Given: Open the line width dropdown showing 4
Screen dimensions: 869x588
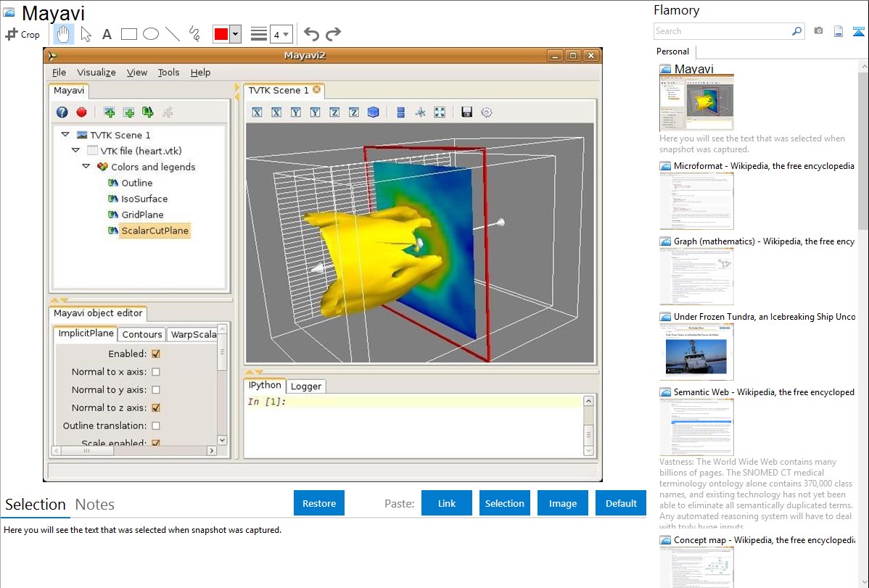Looking at the screenshot, I should 281,34.
